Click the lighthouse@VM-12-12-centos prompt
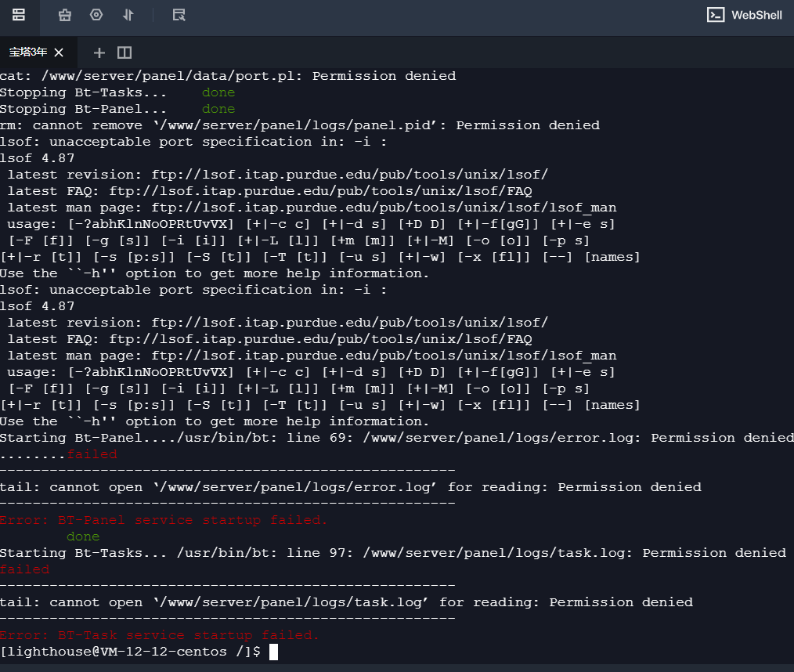This screenshot has width=794, height=672. click(130, 652)
